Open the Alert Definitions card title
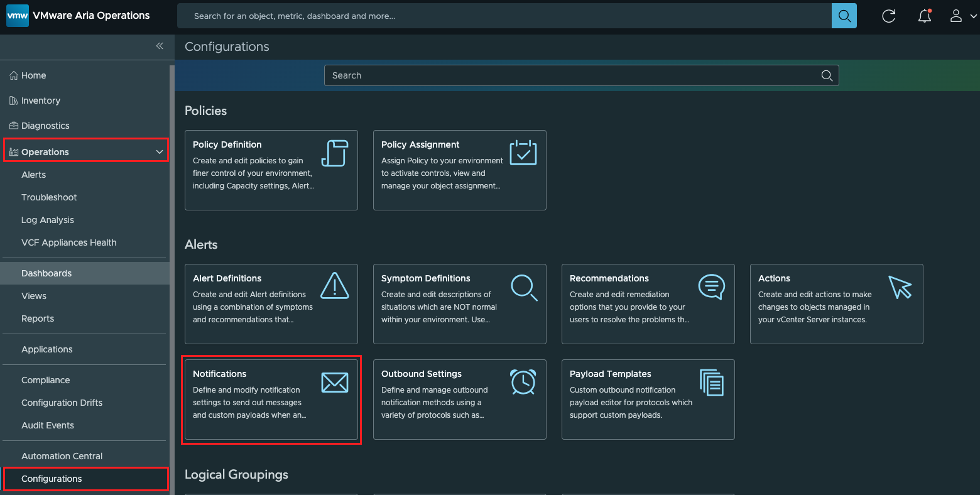Viewport: 980px width, 495px height. (x=227, y=278)
